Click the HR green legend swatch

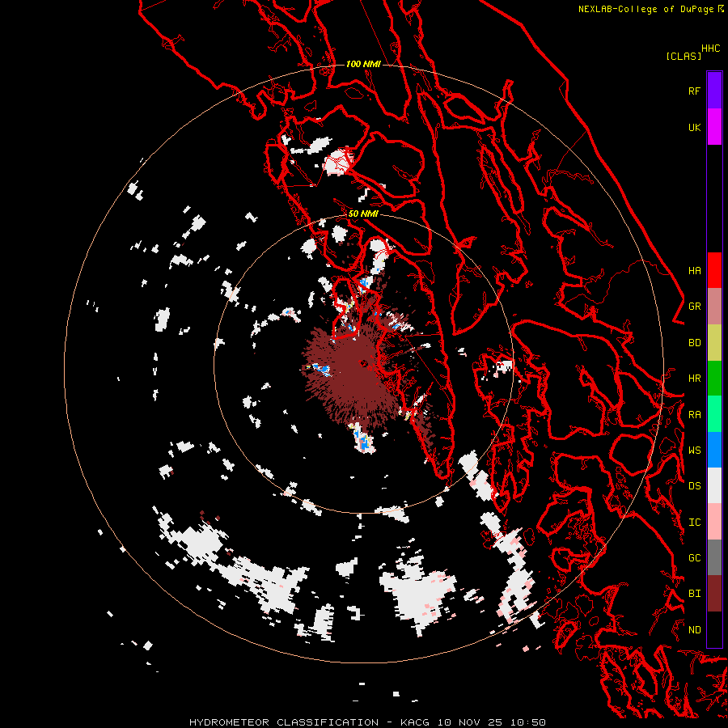coord(714,379)
